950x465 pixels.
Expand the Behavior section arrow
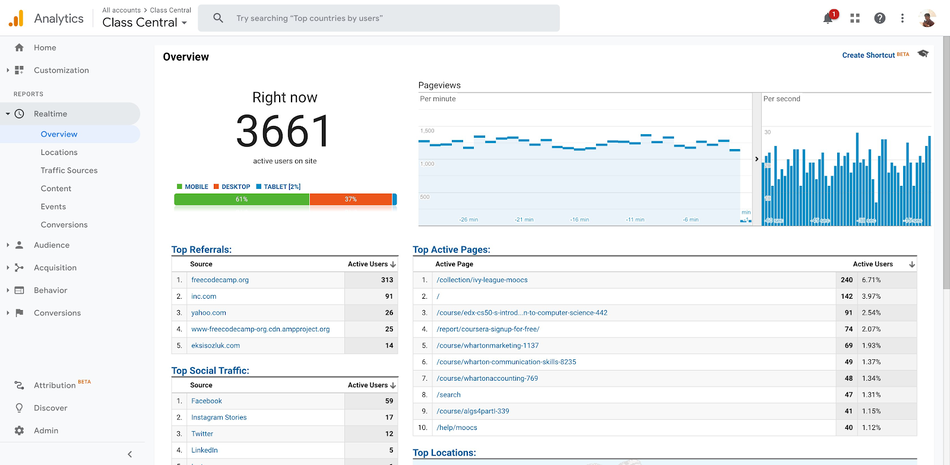point(8,290)
